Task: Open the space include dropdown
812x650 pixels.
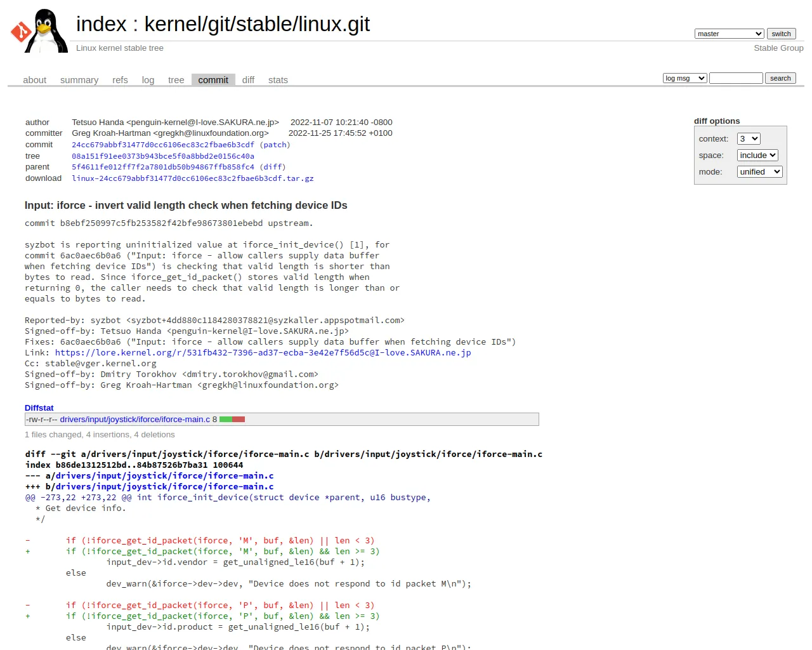Action: 757,155
